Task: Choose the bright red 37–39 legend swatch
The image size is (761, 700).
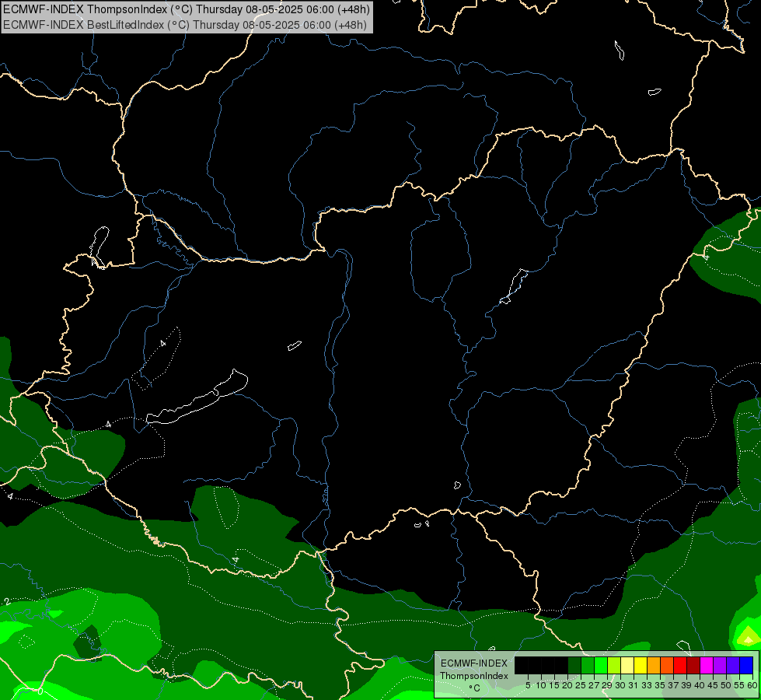Action: (680, 665)
